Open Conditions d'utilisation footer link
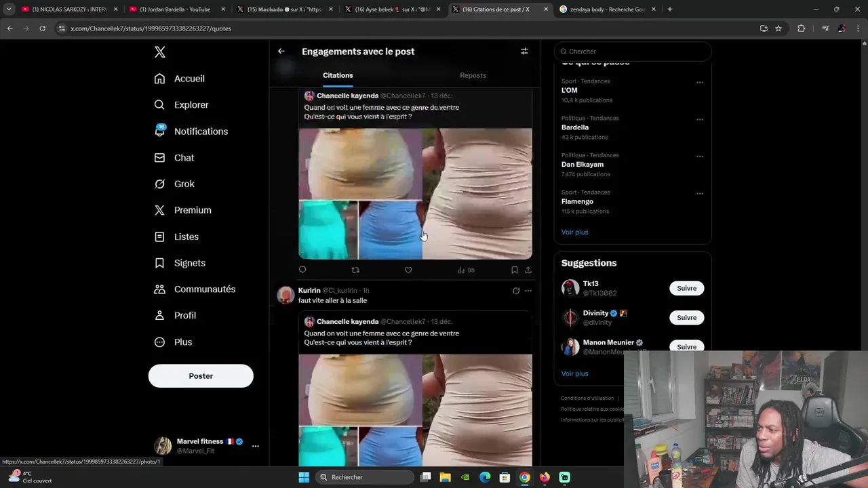This screenshot has width=868, height=488. tap(587, 399)
